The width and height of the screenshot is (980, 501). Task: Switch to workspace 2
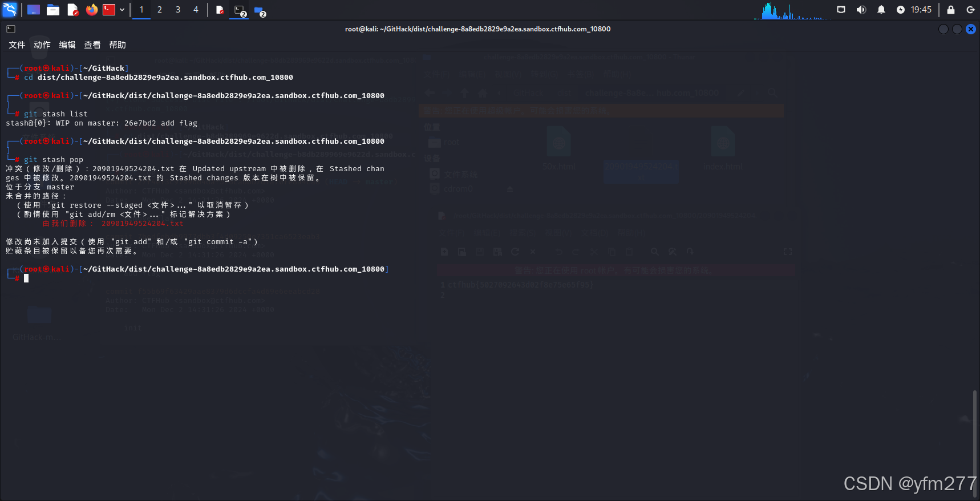(160, 10)
